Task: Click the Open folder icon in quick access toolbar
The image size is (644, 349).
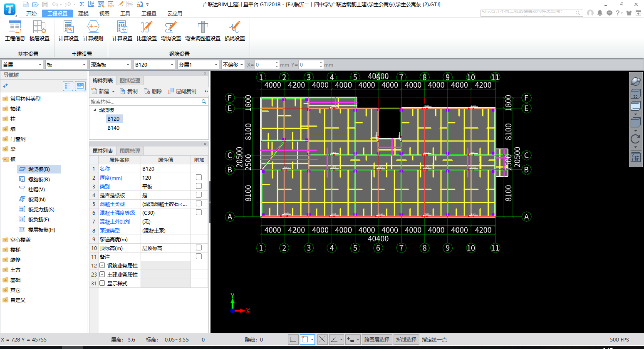Action: [35, 4]
